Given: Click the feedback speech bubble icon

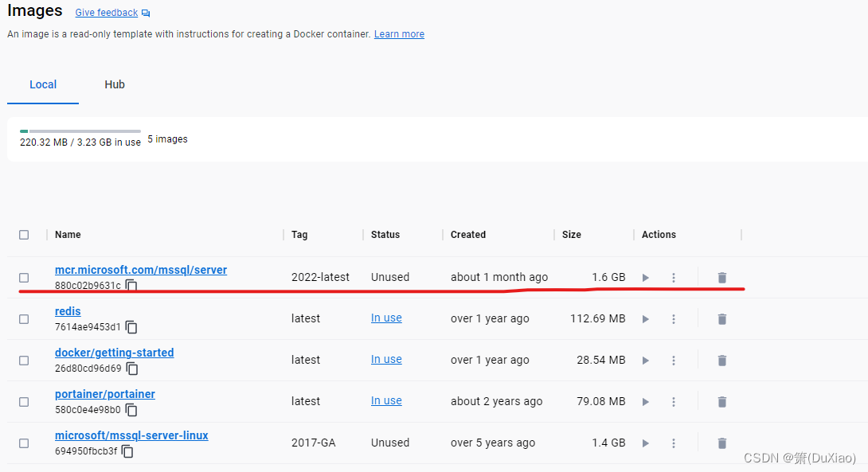Looking at the screenshot, I should 146,14.
